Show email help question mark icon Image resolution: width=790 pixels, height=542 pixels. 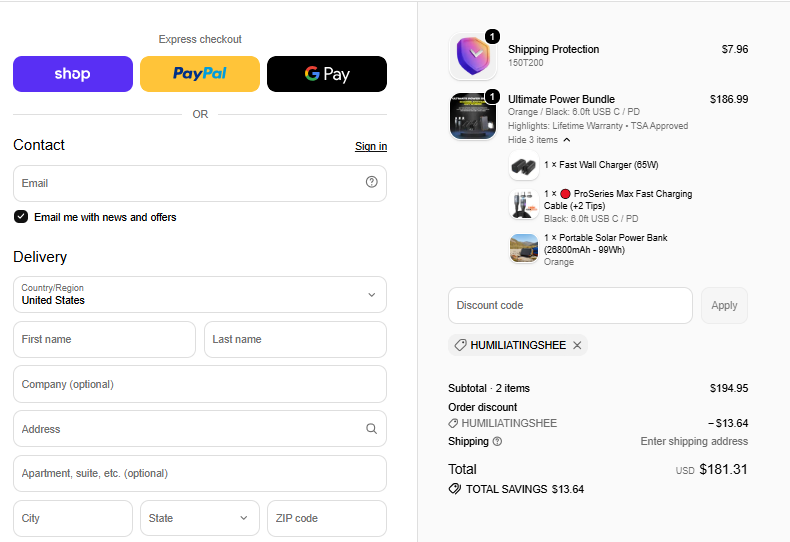pyautogui.click(x=372, y=182)
